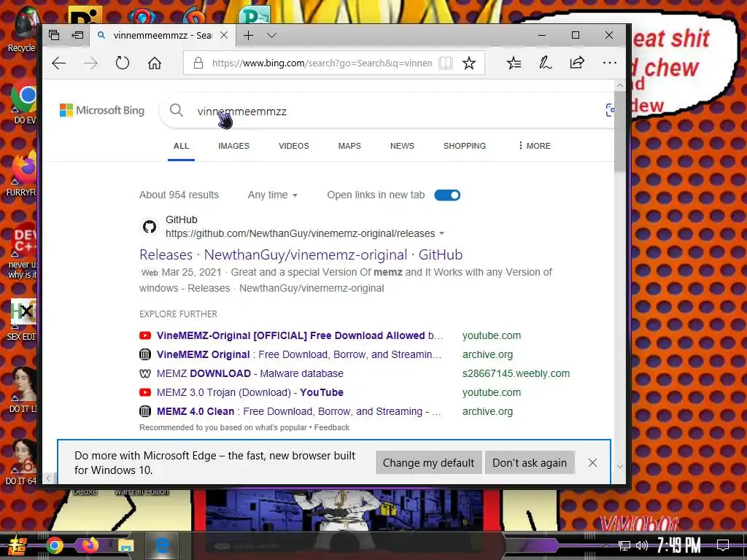Click the Microsoft Bing logo
Screen dimensions: 747x560
tap(102, 111)
